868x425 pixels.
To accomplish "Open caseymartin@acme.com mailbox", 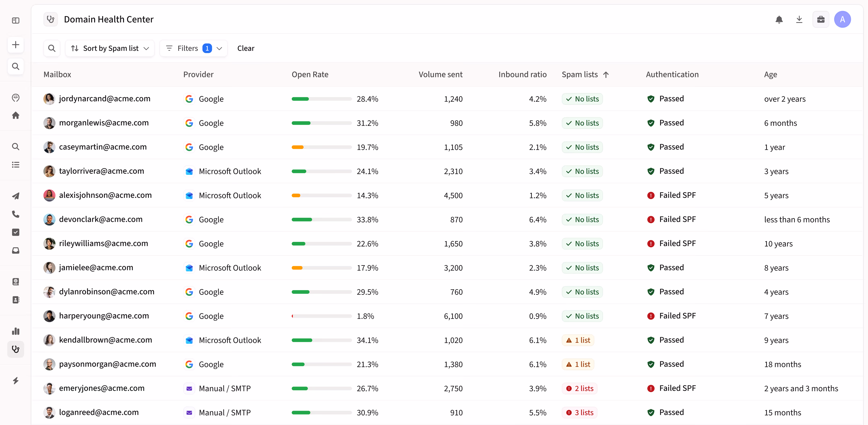I will point(103,147).
